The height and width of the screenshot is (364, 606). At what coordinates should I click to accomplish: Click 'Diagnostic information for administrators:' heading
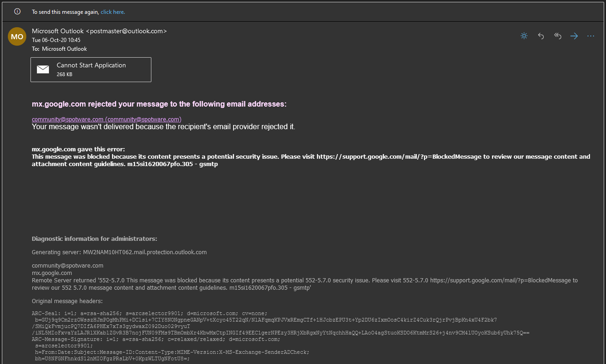pos(95,239)
